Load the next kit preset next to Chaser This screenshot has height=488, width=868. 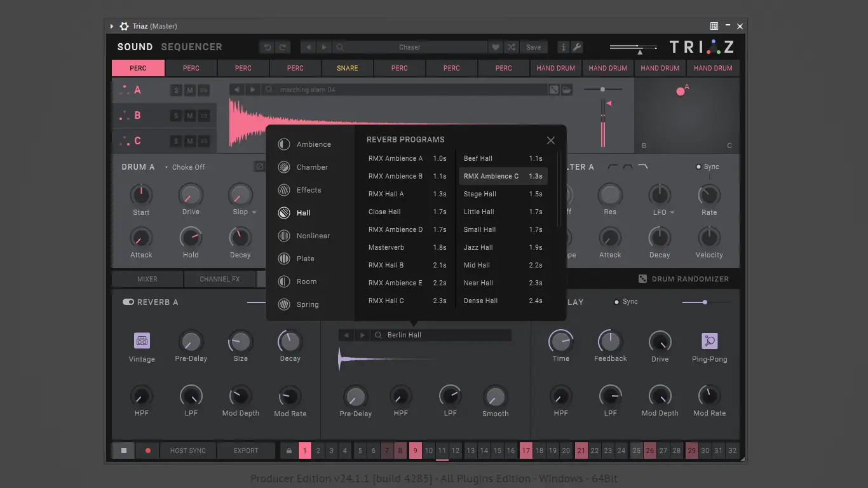pos(324,47)
